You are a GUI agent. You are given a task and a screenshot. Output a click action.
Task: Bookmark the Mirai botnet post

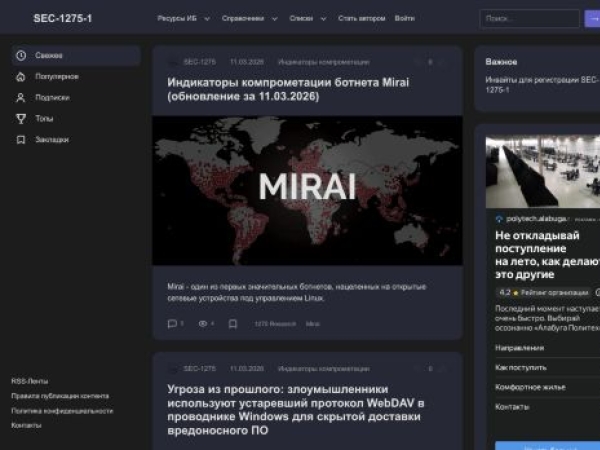(x=233, y=324)
